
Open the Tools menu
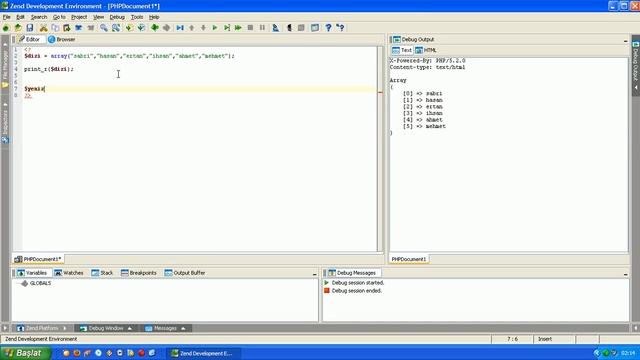pos(137,17)
